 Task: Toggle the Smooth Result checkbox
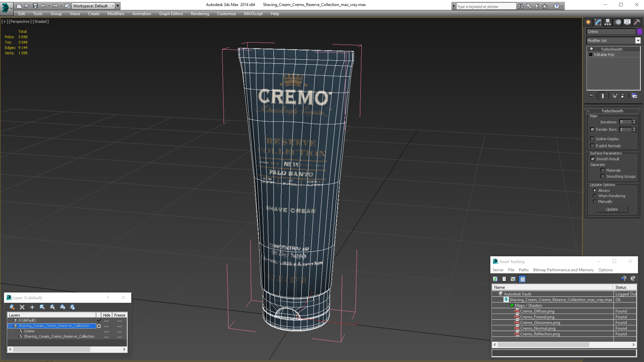pyautogui.click(x=593, y=159)
